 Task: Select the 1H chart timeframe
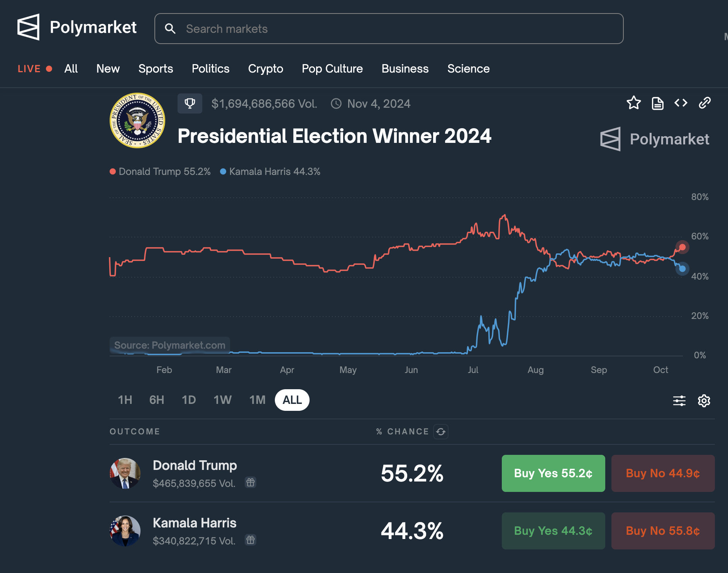click(x=125, y=400)
